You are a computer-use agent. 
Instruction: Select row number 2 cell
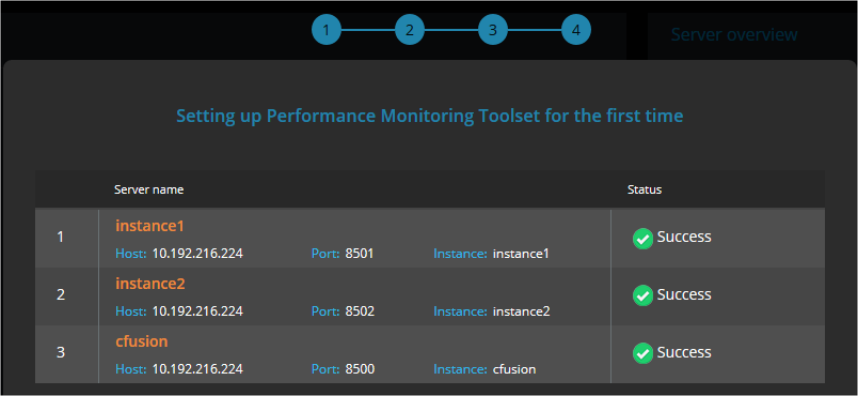click(x=60, y=295)
